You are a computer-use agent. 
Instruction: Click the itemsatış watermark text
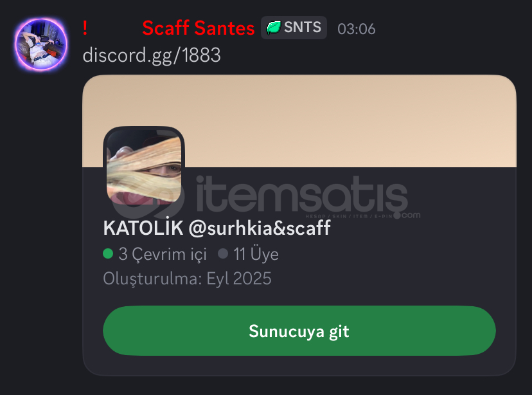click(301, 194)
